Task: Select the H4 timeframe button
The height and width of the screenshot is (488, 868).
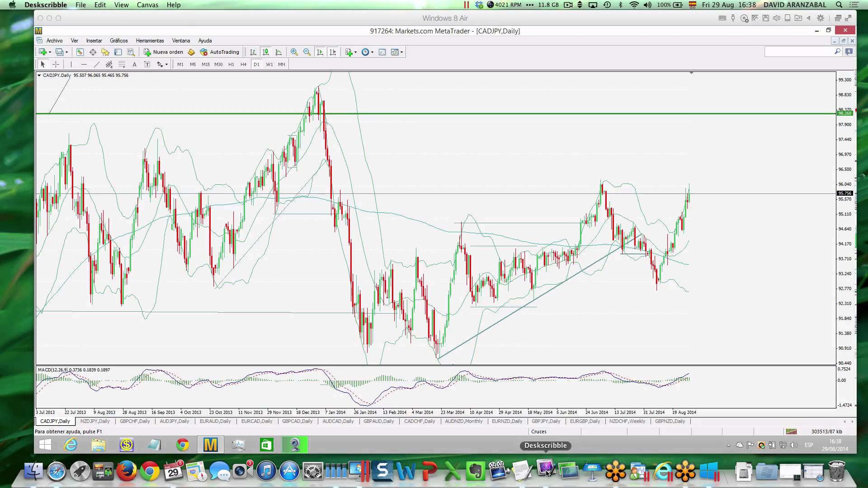Action: pyautogui.click(x=244, y=64)
